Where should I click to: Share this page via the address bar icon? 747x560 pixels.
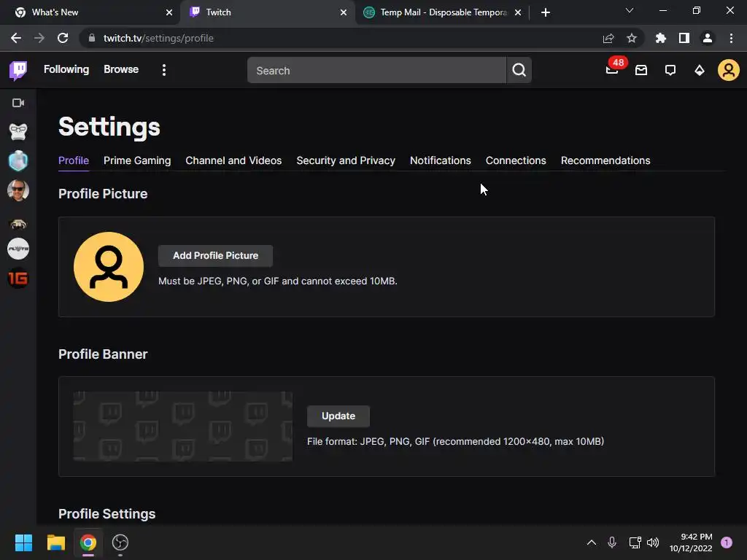tap(608, 38)
